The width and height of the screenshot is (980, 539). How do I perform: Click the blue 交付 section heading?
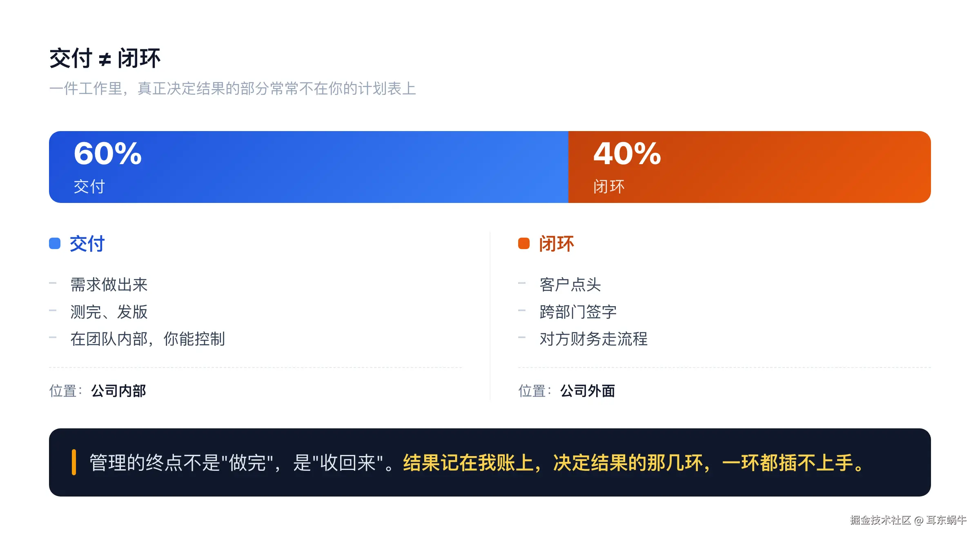point(87,244)
